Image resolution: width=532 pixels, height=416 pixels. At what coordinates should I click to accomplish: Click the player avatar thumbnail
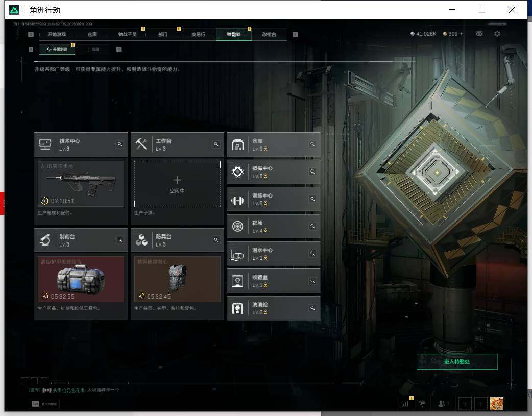coord(497,404)
